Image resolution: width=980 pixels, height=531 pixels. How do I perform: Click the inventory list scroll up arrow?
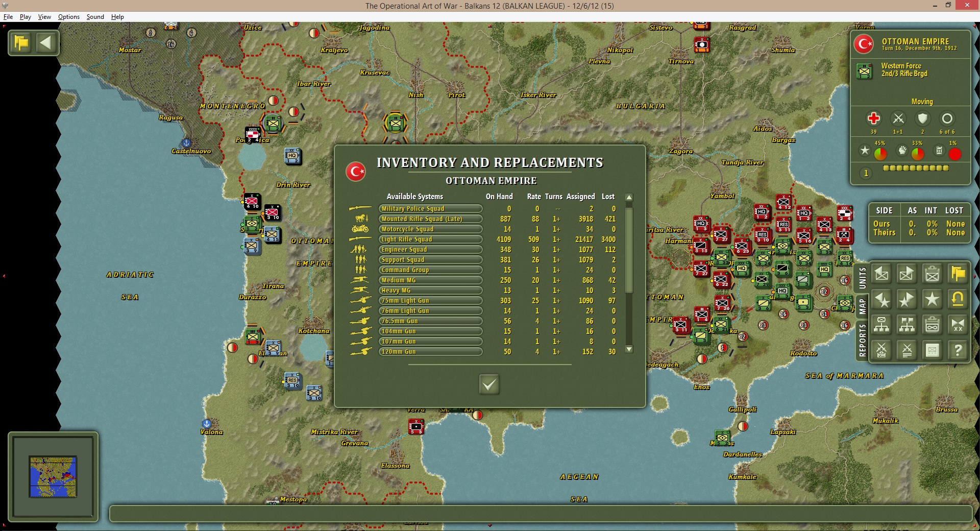[x=629, y=198]
